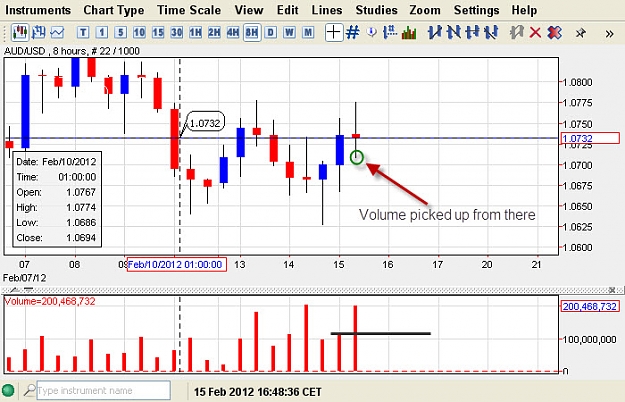Click the 1.0732 price axis marker
This screenshot has height=402, width=625.
[x=590, y=138]
